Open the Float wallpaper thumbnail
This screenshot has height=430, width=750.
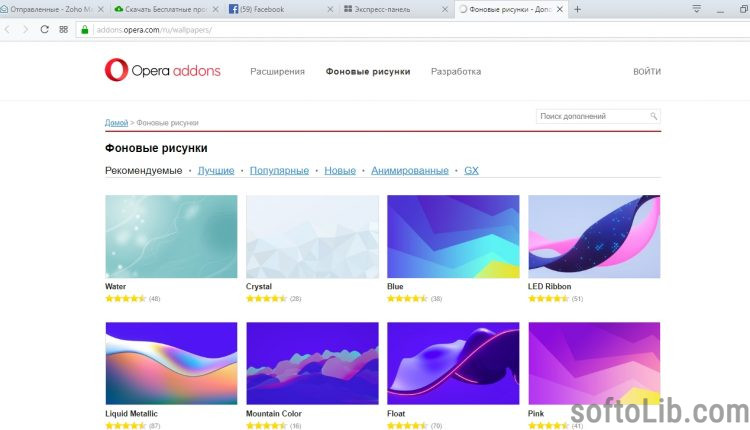453,363
